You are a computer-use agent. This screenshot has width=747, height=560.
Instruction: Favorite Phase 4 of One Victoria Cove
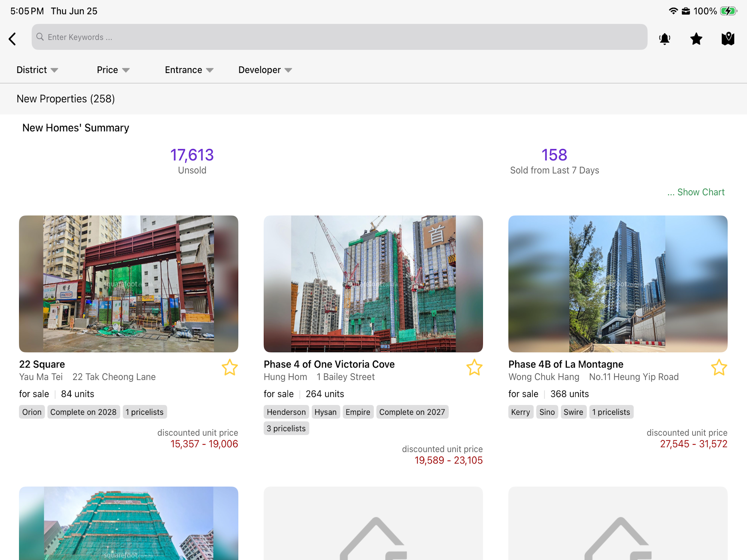(x=474, y=367)
